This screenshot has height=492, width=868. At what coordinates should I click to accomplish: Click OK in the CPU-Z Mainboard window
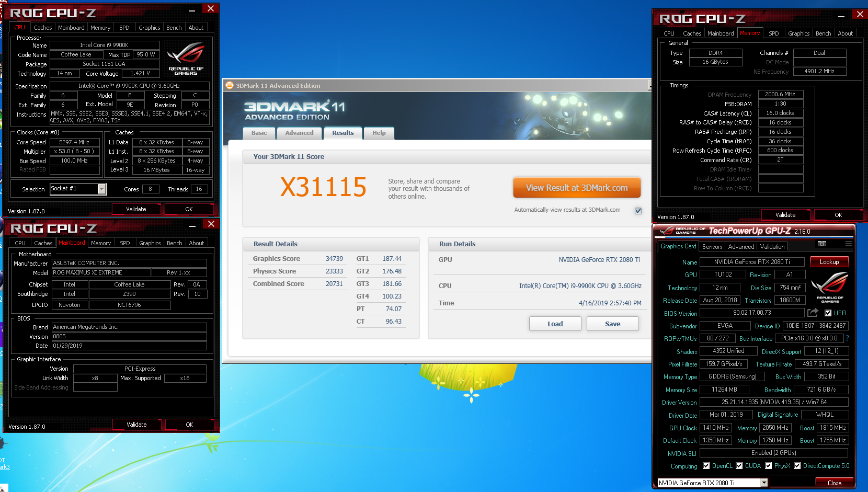coord(189,425)
